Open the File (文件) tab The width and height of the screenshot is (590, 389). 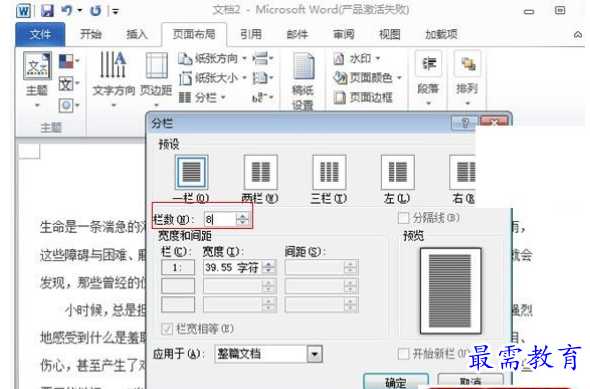click(x=40, y=35)
